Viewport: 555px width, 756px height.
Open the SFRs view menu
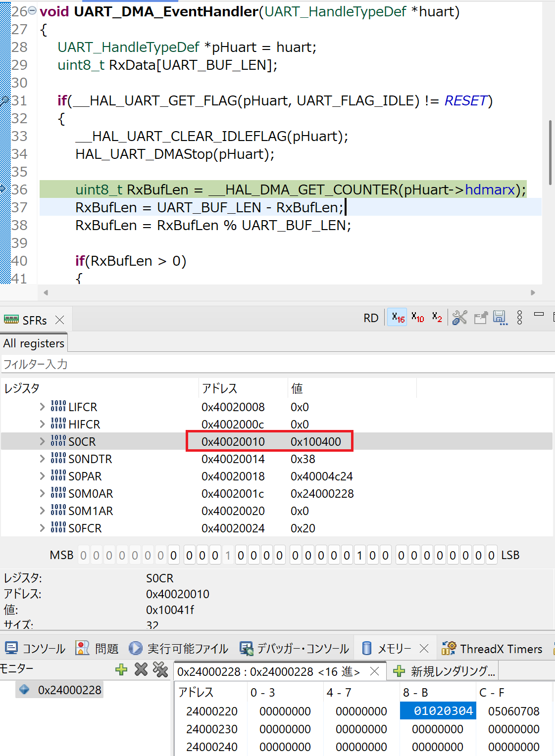[x=519, y=318]
